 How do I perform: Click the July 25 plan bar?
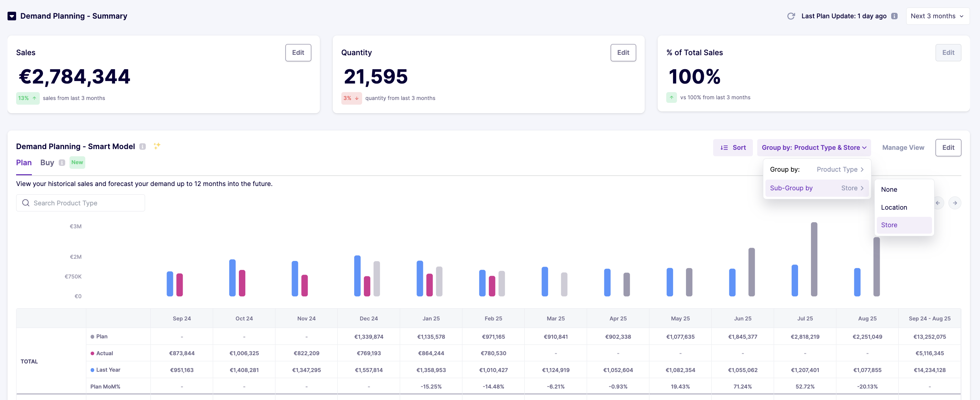(x=814, y=259)
